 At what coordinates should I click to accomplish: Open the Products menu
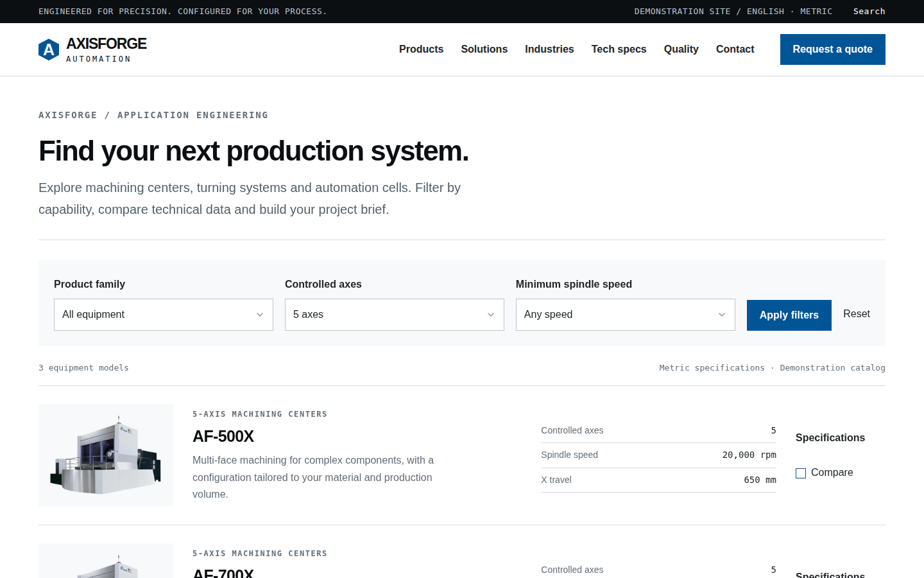click(421, 49)
